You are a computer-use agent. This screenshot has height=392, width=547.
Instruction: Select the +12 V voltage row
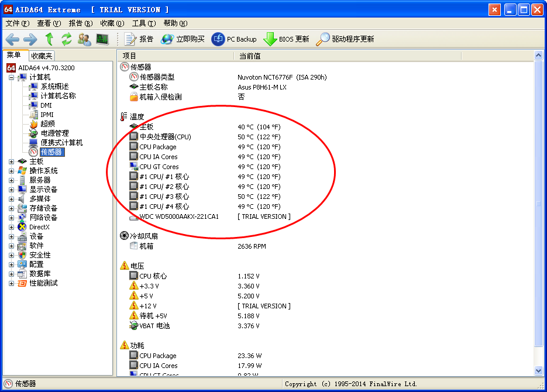pos(325,306)
